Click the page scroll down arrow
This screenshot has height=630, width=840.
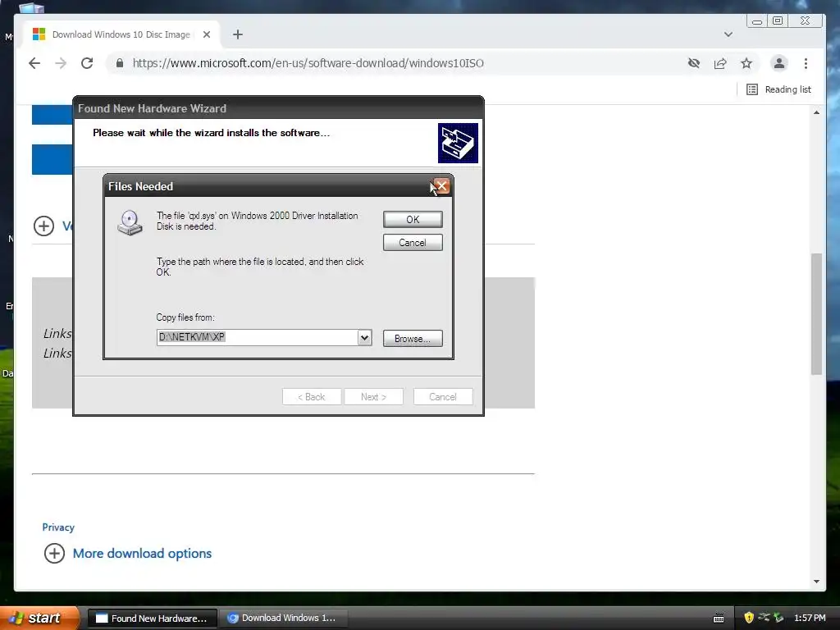click(816, 582)
